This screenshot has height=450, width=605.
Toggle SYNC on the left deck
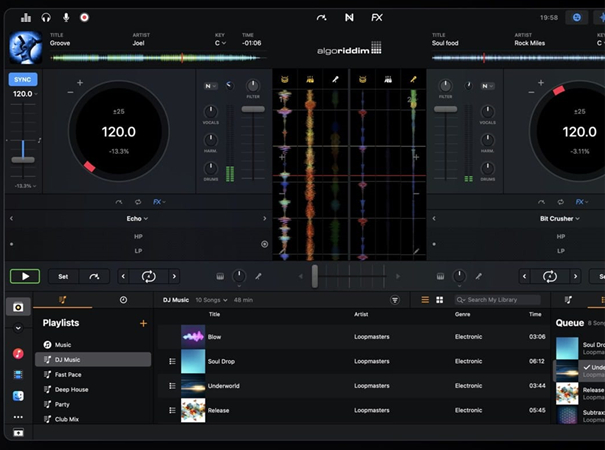coord(23,80)
